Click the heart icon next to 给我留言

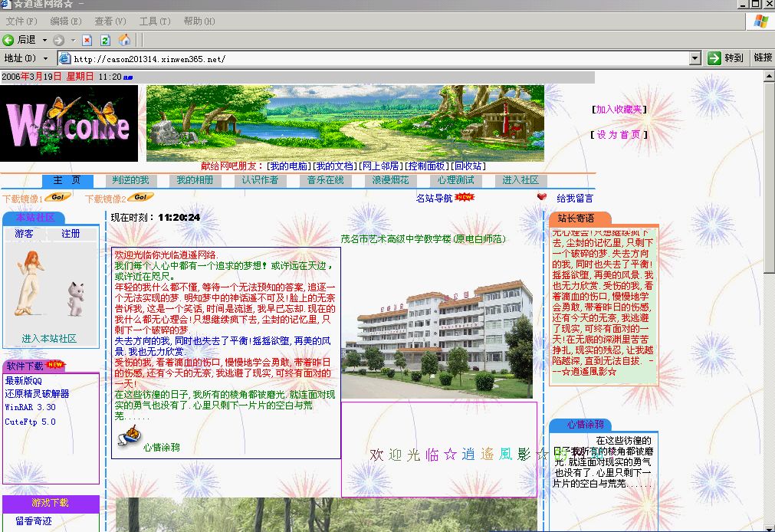(x=542, y=198)
